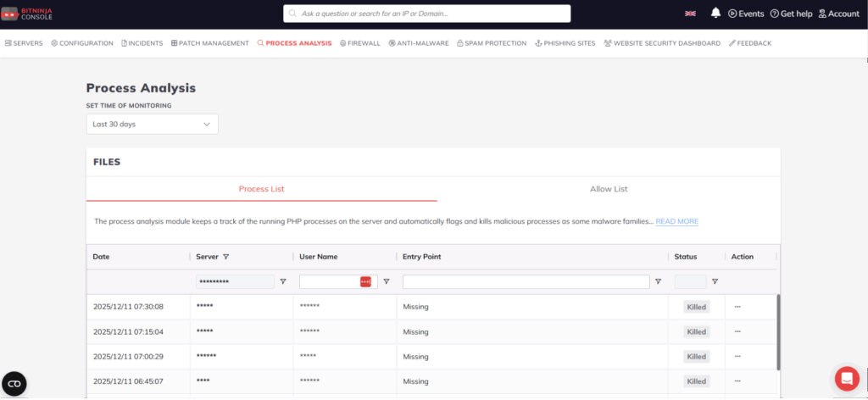Viewport: 868px width, 400px height.
Task: Click filter icon beside User Name input
Action: [x=387, y=281]
